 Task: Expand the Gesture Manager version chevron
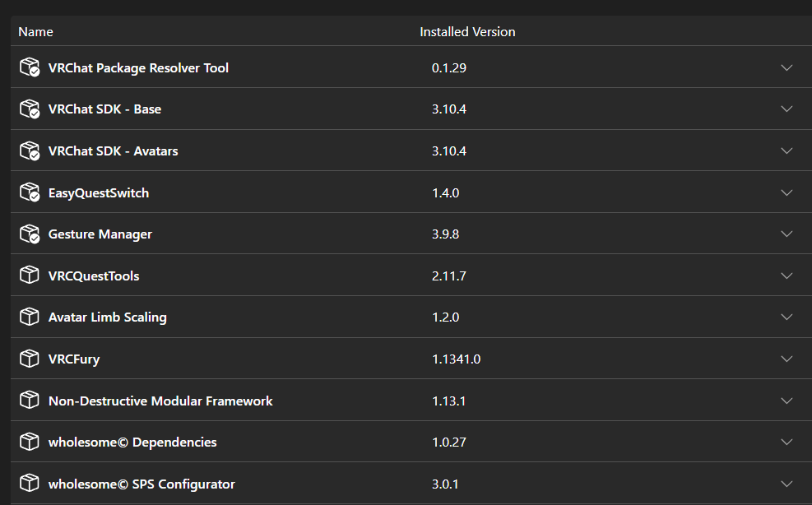(786, 234)
